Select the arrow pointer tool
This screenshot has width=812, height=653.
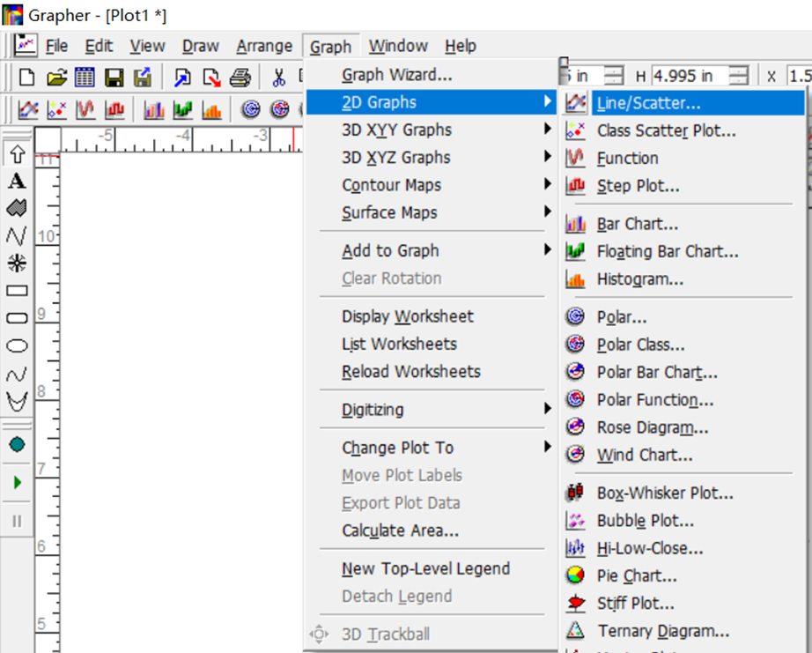coord(17,154)
